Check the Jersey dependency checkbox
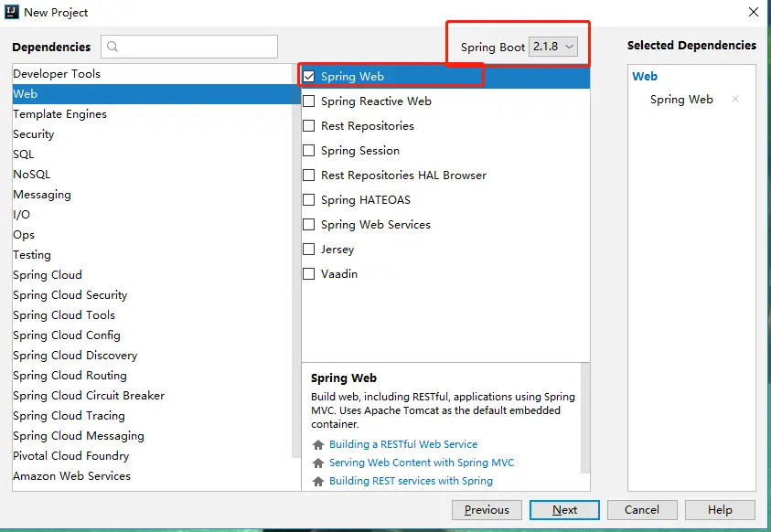This screenshot has width=771, height=532. tap(309, 249)
